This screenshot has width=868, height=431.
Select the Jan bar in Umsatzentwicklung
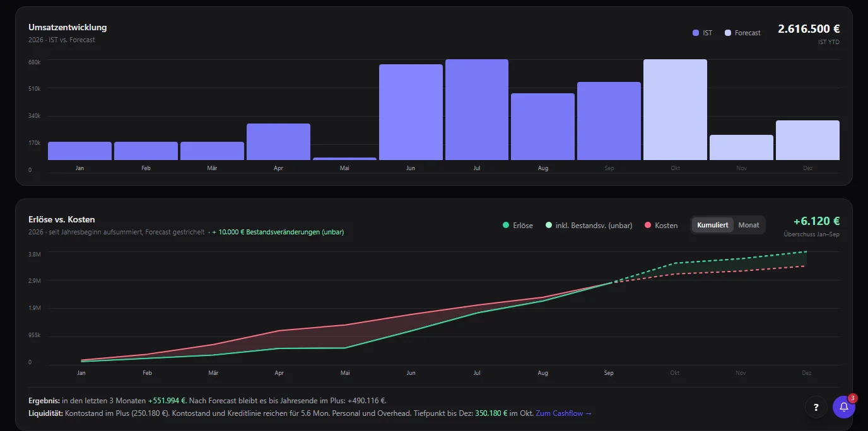coord(79,151)
